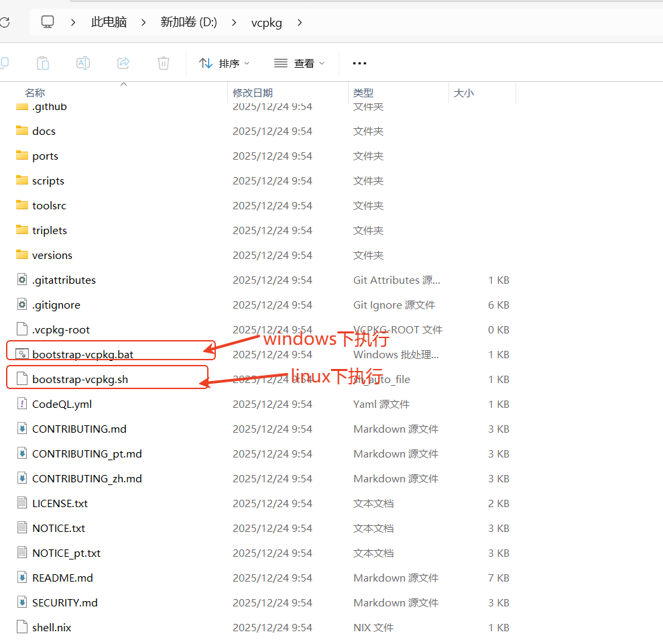Select the scripts folder icon
The width and height of the screenshot is (663, 644).
pyautogui.click(x=22, y=180)
